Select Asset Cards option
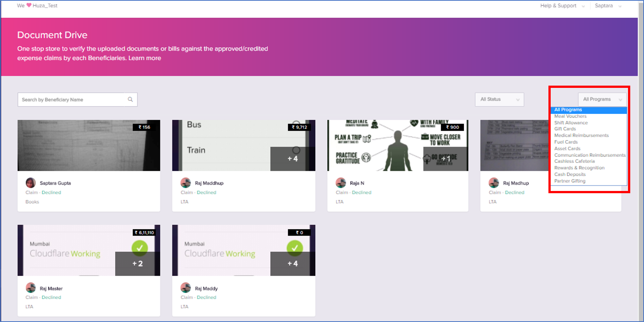 tap(589, 149)
